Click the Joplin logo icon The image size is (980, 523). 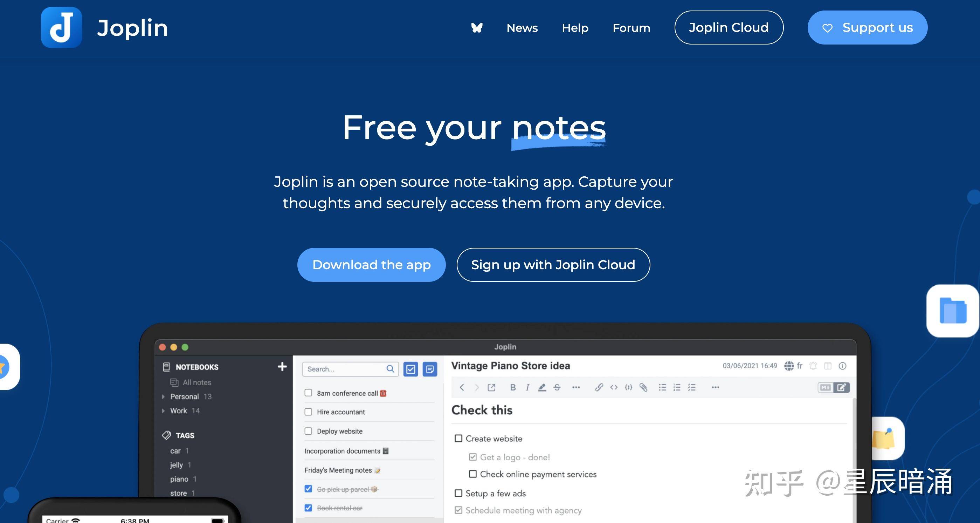pos(62,27)
